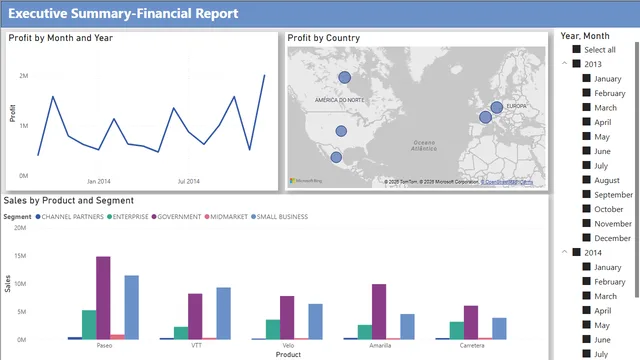This screenshot has width=640, height=360.
Task: Collapse the 2013 year group
Action: tap(564, 64)
